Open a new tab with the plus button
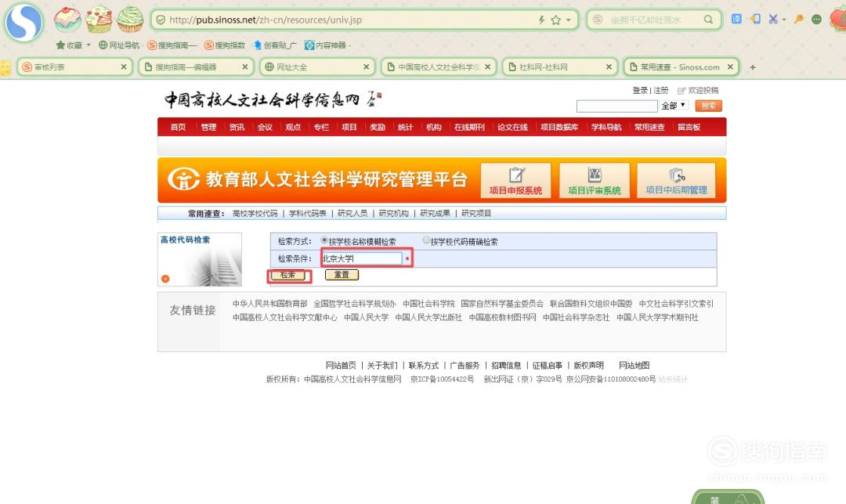Viewport: 846px width, 504px height. pyautogui.click(x=753, y=67)
